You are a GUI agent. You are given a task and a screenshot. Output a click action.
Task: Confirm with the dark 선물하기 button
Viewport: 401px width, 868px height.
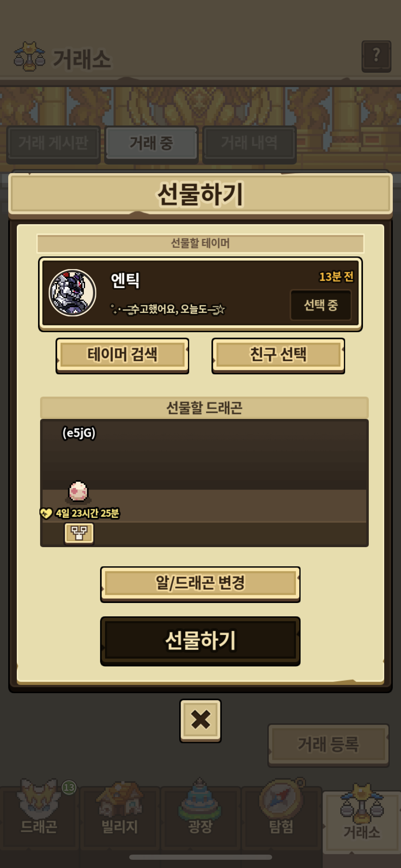point(200,641)
